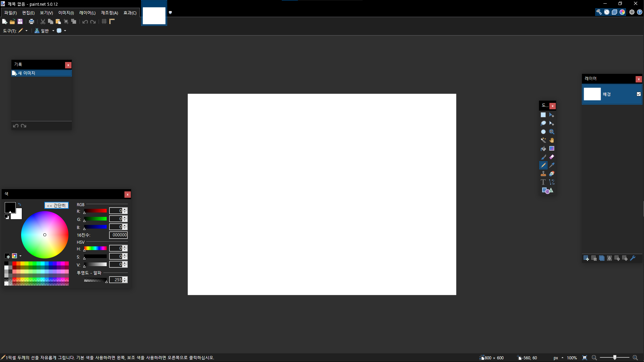Open the 효과(C) menu
This screenshot has height=362, width=644.
tap(130, 13)
